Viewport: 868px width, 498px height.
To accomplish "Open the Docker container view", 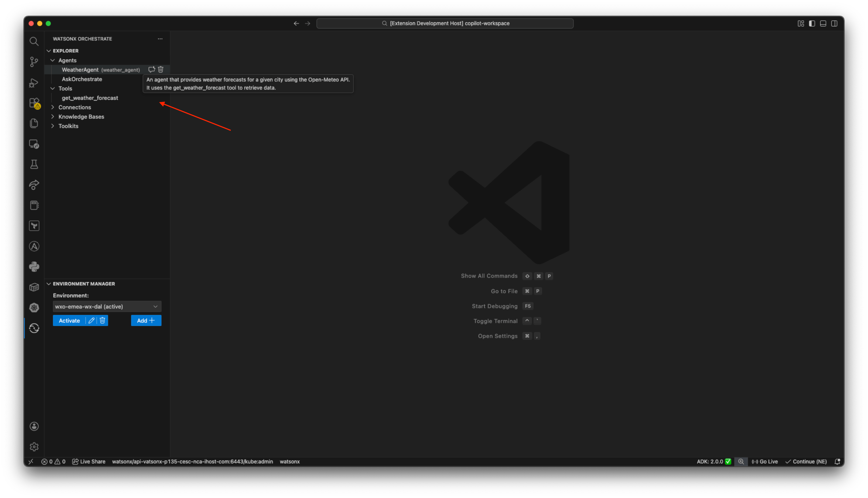I will (x=34, y=287).
